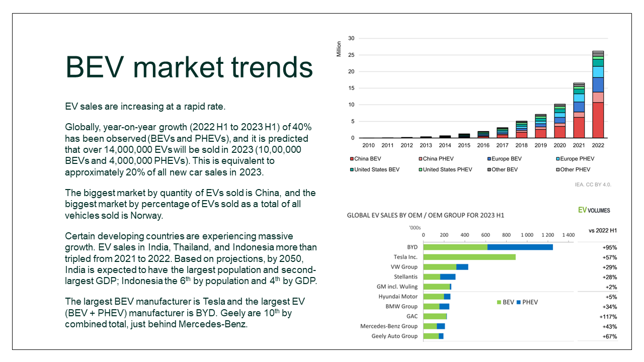Click the 'IEA. CC BY 4.0.' attribution
644x362 pixels.
tap(593, 185)
